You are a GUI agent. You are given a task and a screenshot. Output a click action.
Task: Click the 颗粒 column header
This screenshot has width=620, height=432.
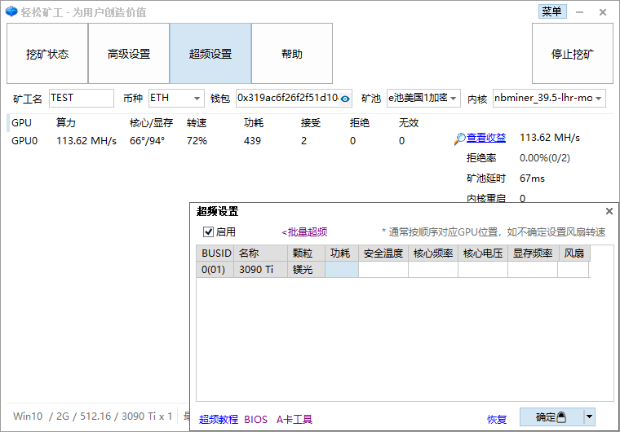coord(307,253)
